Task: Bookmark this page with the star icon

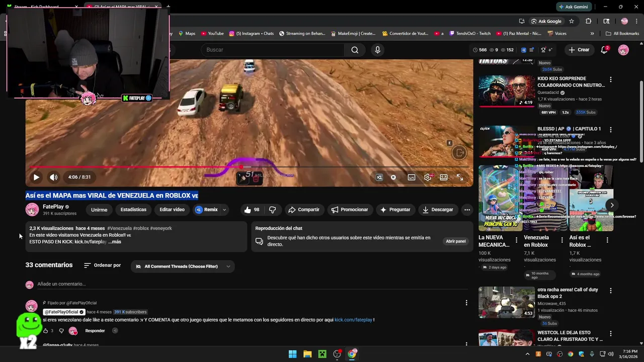Action: (572, 21)
